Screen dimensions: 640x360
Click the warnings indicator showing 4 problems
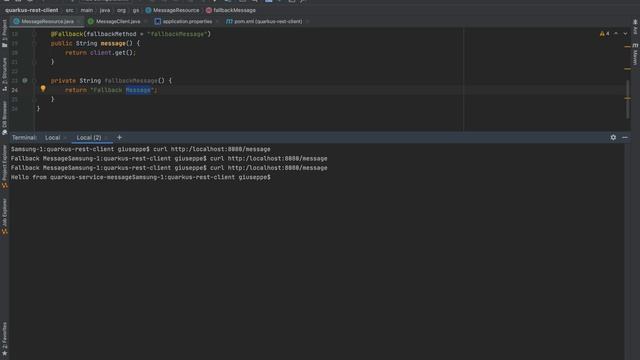point(604,34)
